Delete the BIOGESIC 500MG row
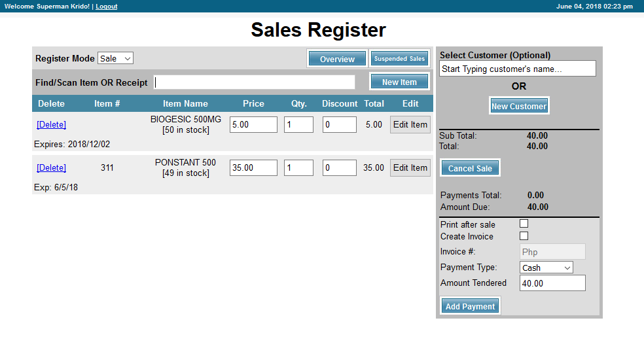 tap(51, 124)
